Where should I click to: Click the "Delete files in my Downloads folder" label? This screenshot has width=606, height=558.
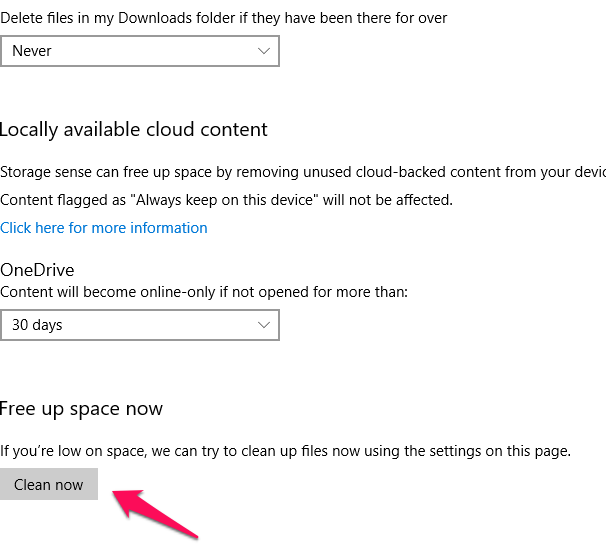point(223,18)
